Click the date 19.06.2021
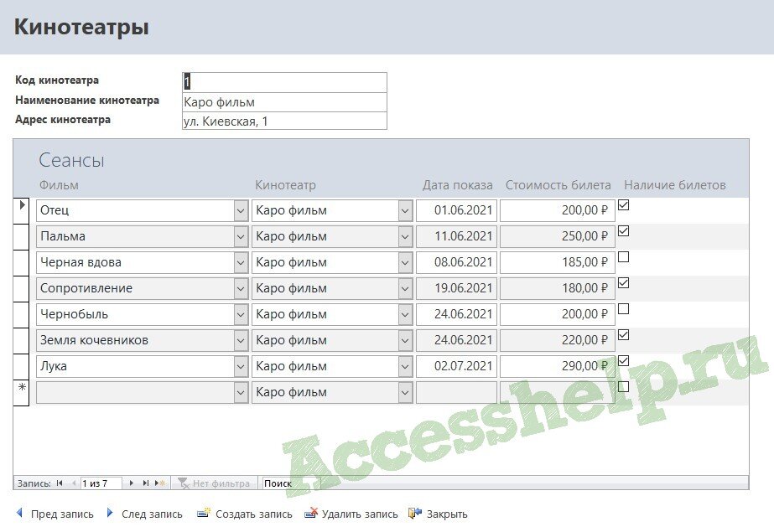The image size is (774, 532). (456, 288)
